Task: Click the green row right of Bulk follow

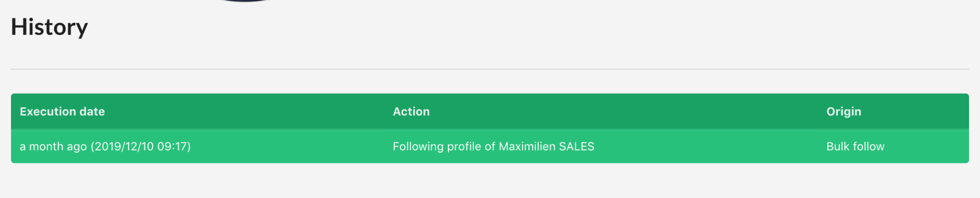Action: [x=927, y=146]
